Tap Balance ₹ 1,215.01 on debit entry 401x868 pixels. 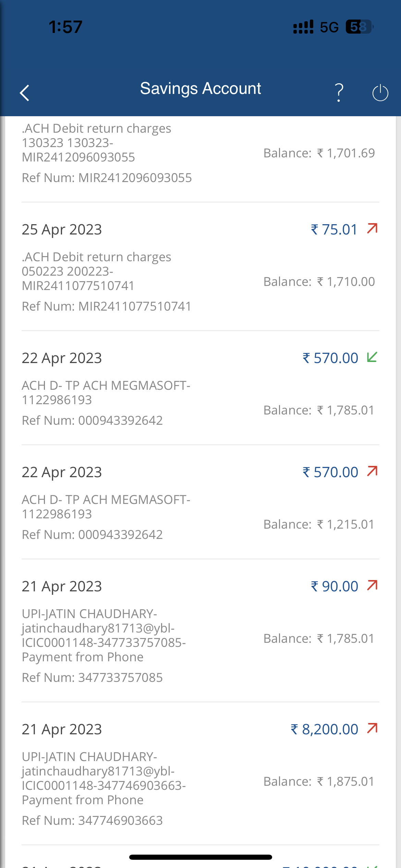point(319,524)
